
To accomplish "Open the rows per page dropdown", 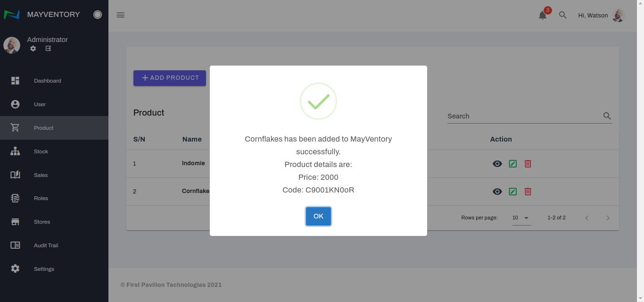I will [521, 218].
